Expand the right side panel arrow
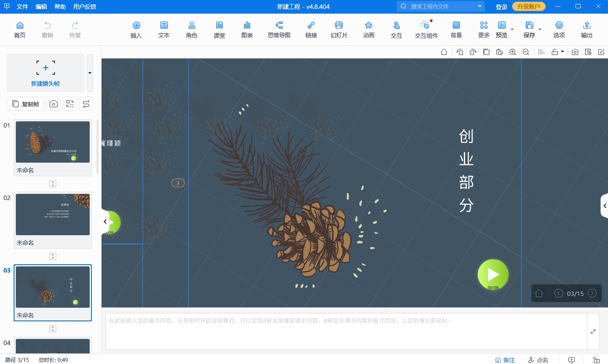The width and height of the screenshot is (608, 364). click(x=604, y=205)
